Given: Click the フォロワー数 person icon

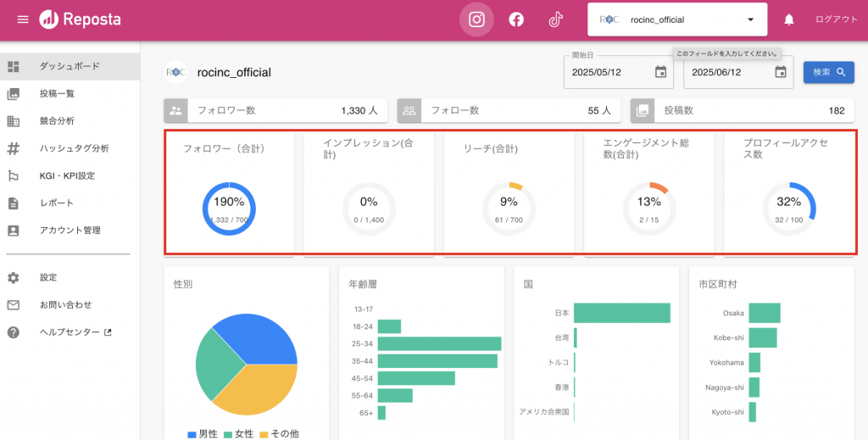Looking at the screenshot, I should pyautogui.click(x=176, y=111).
